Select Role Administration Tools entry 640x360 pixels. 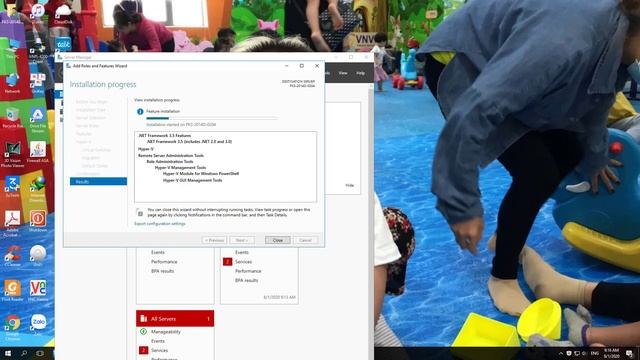[x=170, y=162]
